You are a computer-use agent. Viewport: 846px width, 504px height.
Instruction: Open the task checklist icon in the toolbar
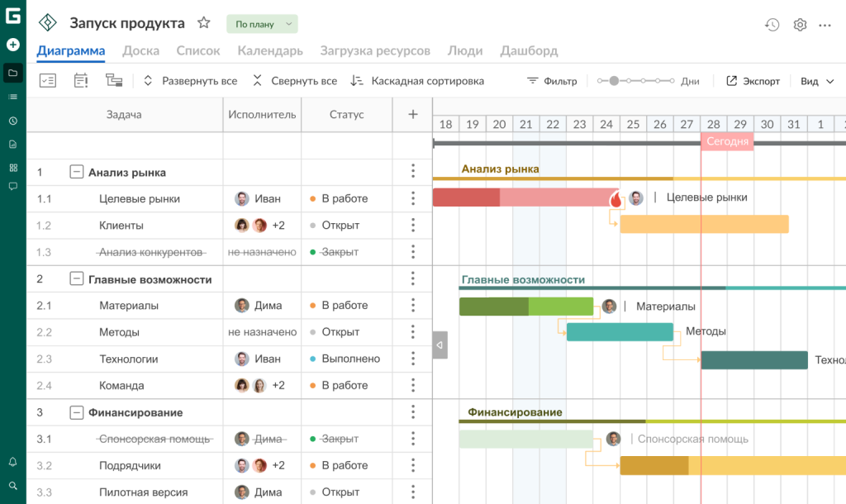coord(47,80)
